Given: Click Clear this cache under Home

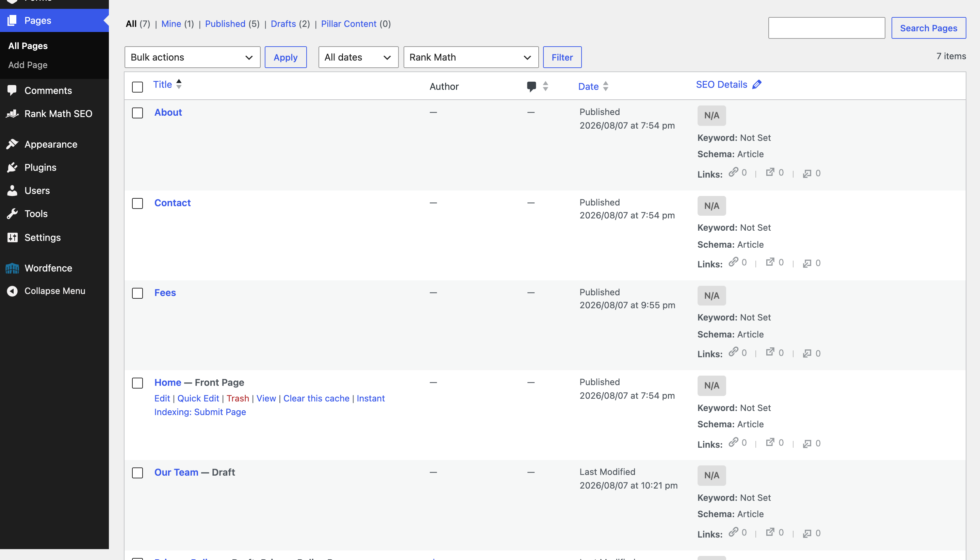Looking at the screenshot, I should [x=316, y=398].
